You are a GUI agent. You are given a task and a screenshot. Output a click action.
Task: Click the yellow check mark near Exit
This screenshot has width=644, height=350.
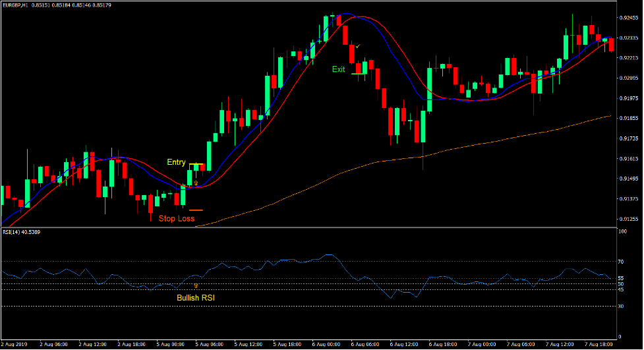click(x=357, y=47)
